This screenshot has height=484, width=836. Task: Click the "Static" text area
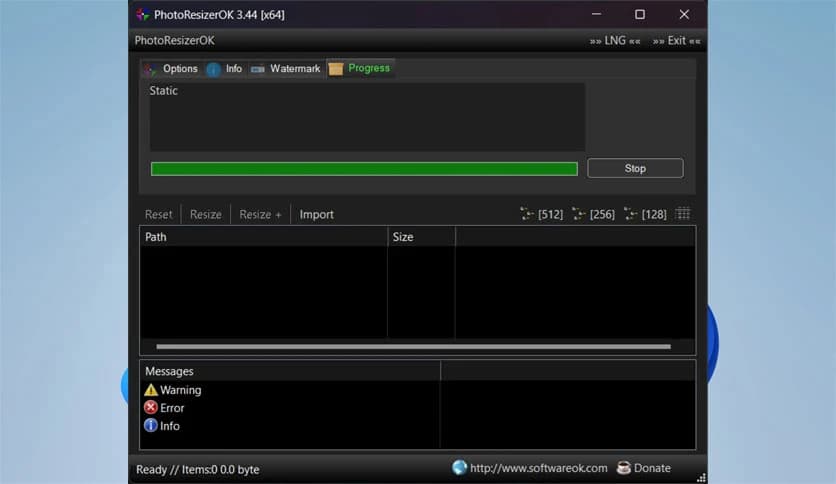(367, 117)
